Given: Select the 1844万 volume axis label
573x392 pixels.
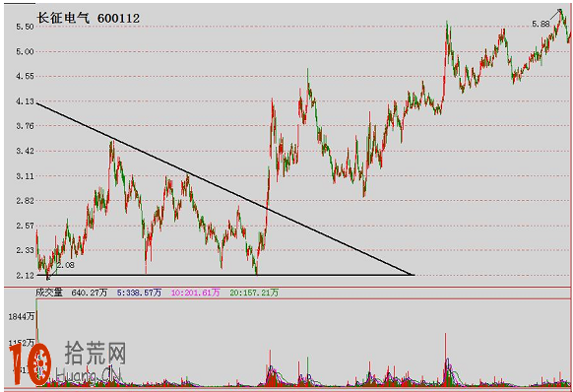Looking at the screenshot, I should [22, 317].
